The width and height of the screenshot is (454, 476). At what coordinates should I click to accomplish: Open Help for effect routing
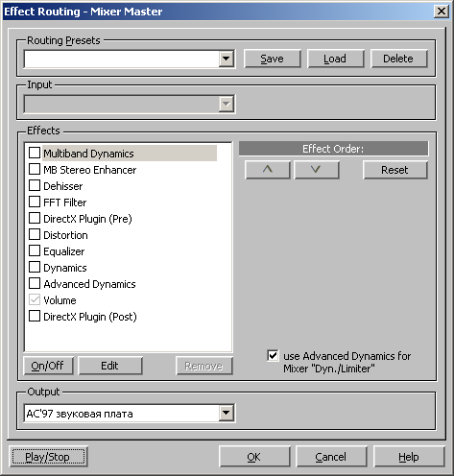pos(409,457)
